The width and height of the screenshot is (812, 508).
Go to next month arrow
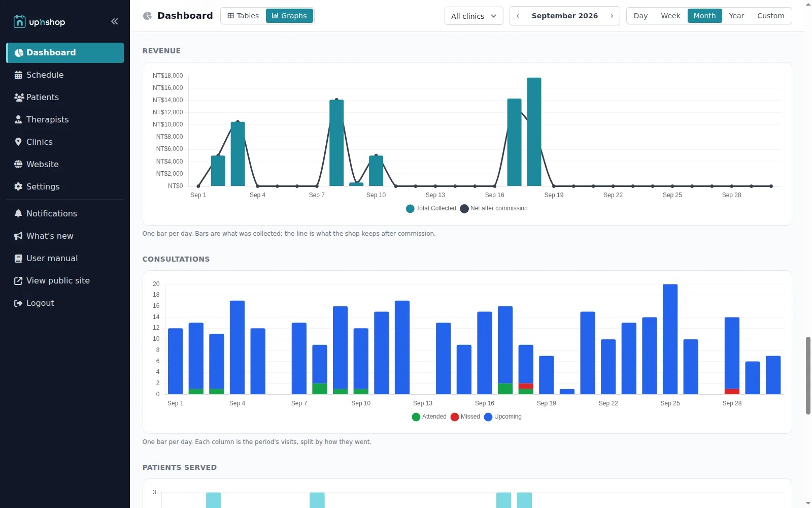612,16
